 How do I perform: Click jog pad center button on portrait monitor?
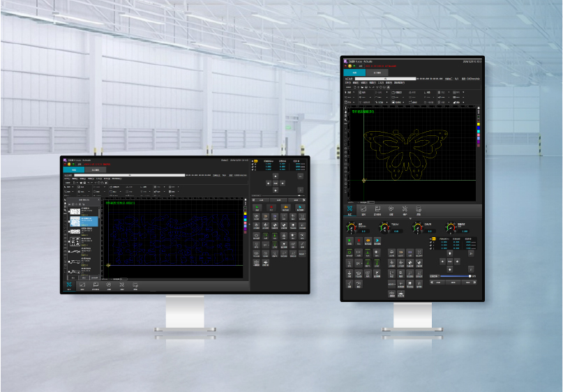[x=449, y=262]
